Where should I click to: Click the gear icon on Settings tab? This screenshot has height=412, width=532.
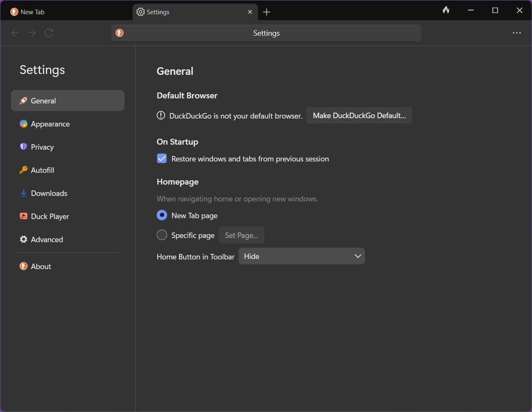click(x=141, y=12)
